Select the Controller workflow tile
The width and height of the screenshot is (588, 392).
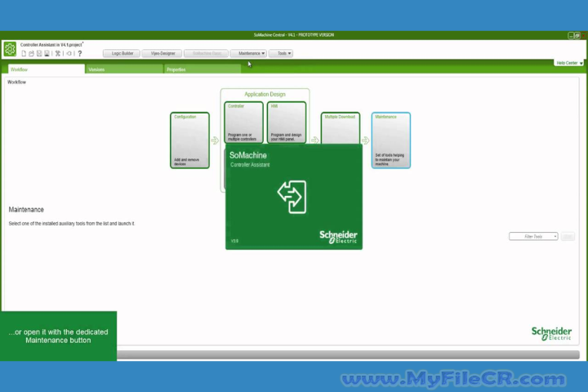[243, 122]
